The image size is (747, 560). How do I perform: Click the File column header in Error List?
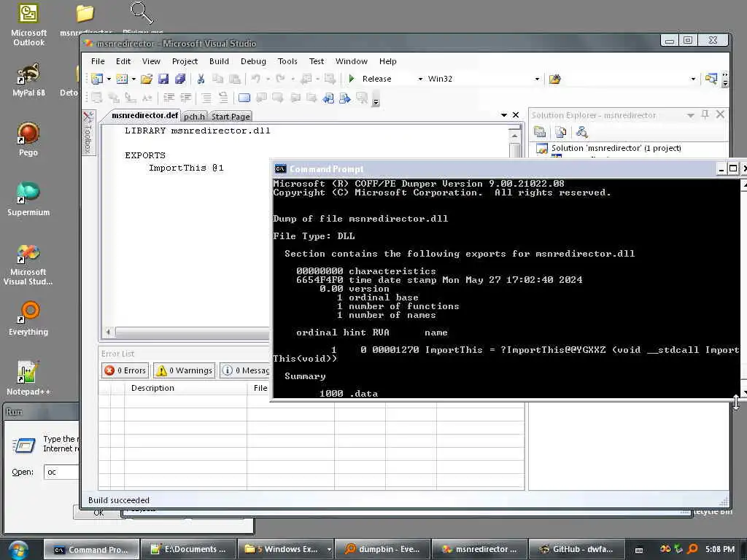(x=258, y=388)
